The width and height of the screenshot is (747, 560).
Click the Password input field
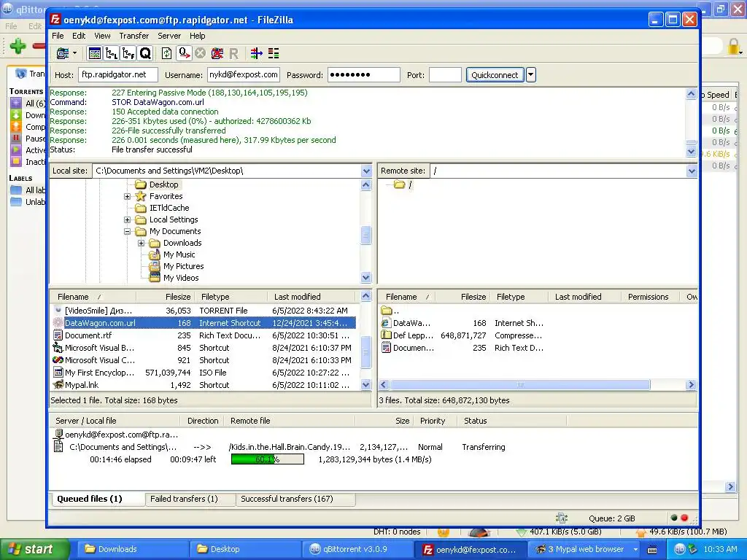pyautogui.click(x=363, y=75)
